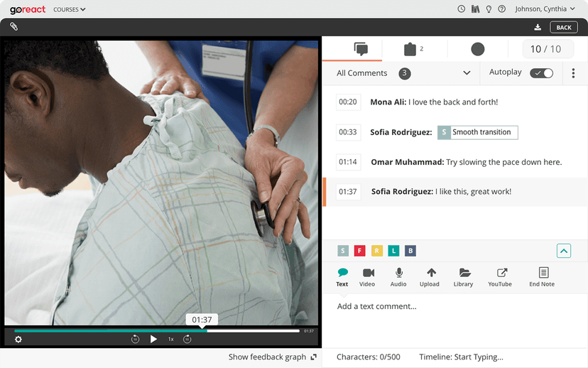This screenshot has height=368, width=588.
Task: Open the help question mark icon
Action: pos(502,9)
